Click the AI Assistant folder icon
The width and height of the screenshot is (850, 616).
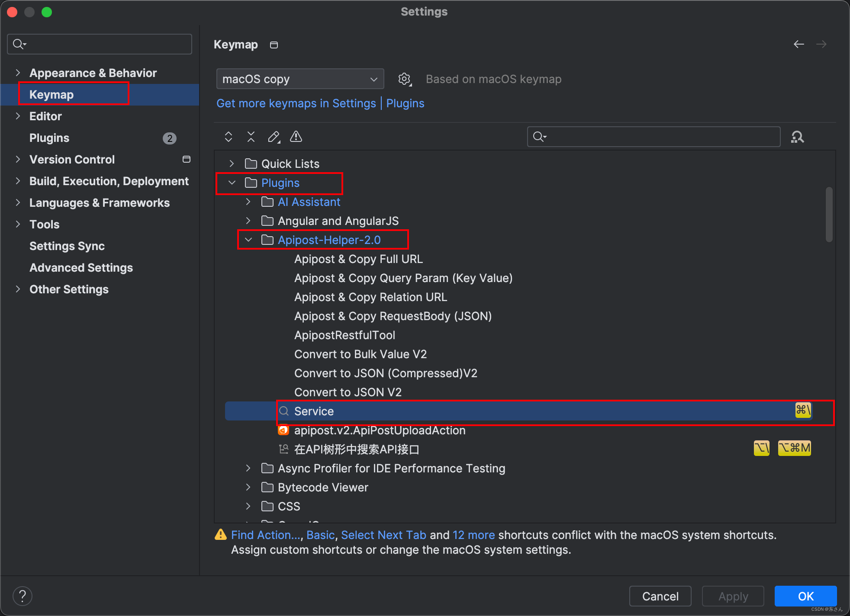click(267, 202)
